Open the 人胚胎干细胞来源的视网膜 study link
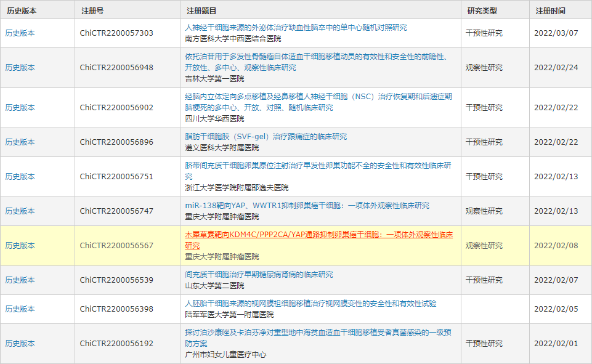Viewport: 592px width, 364px height. [x=310, y=304]
